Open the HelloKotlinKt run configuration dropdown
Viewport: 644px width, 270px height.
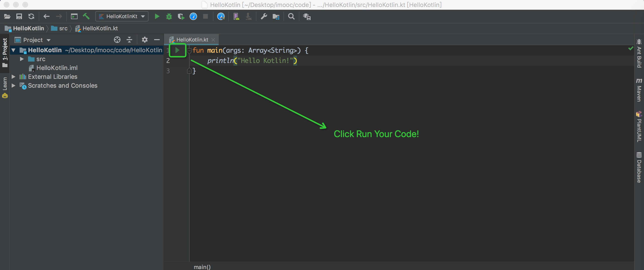pos(122,17)
